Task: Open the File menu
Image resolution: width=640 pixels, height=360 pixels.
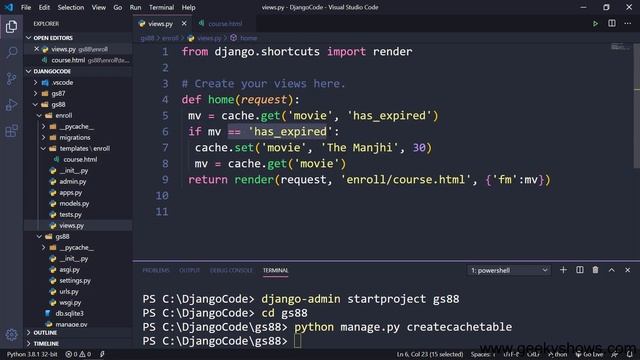Action: tap(26, 7)
